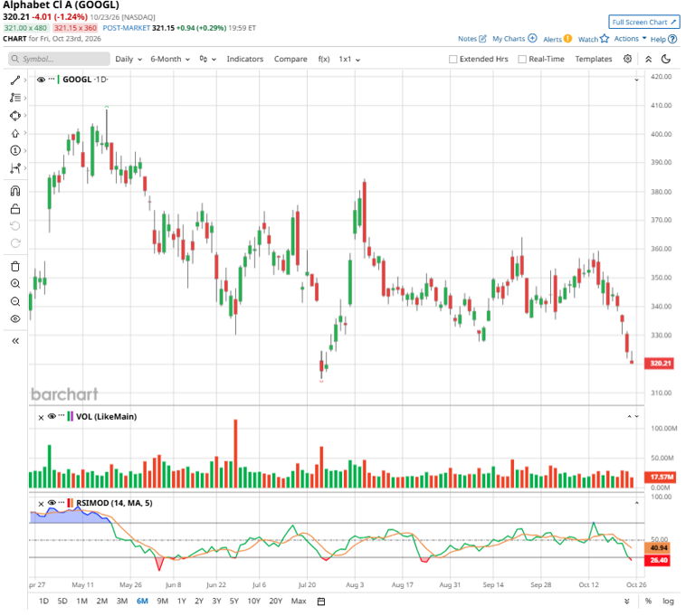This screenshot has width=695, height=616.
Task: Expand bottom bar double-down chevron
Action: [627, 602]
